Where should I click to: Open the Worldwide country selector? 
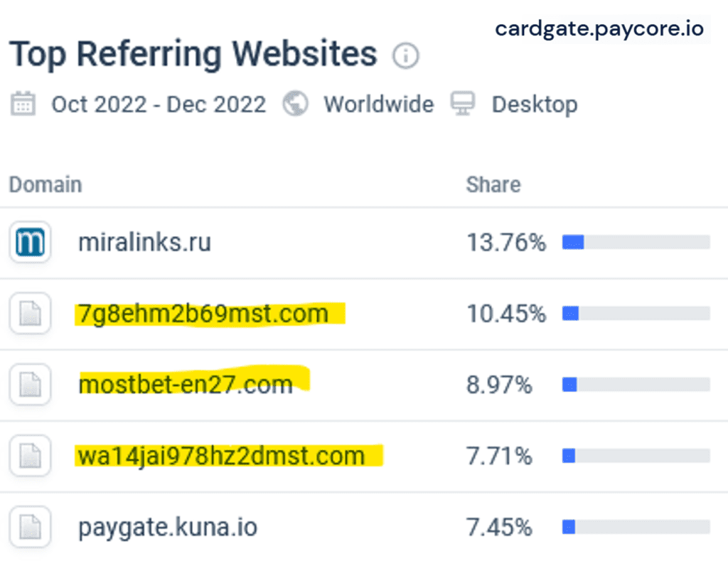tap(379, 104)
